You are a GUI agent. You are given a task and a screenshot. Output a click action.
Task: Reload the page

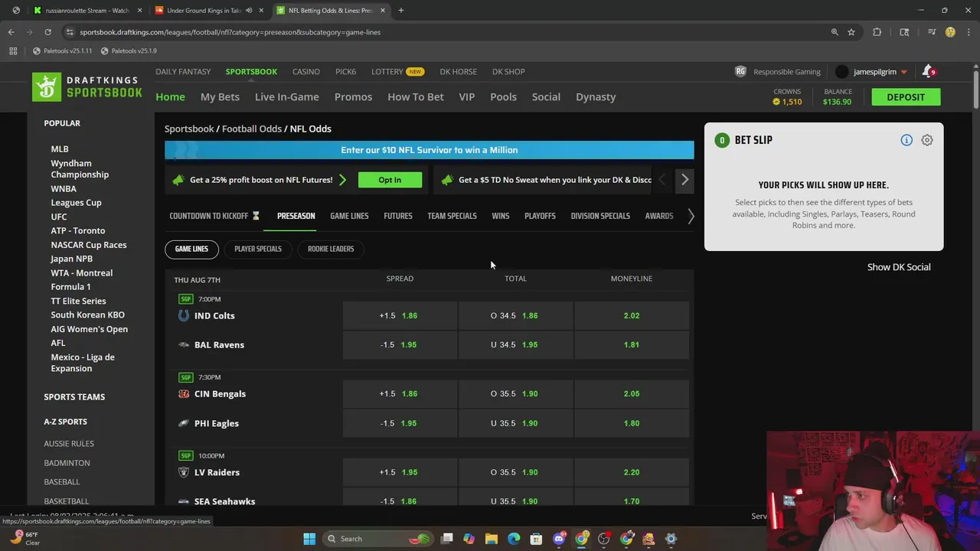(47, 32)
